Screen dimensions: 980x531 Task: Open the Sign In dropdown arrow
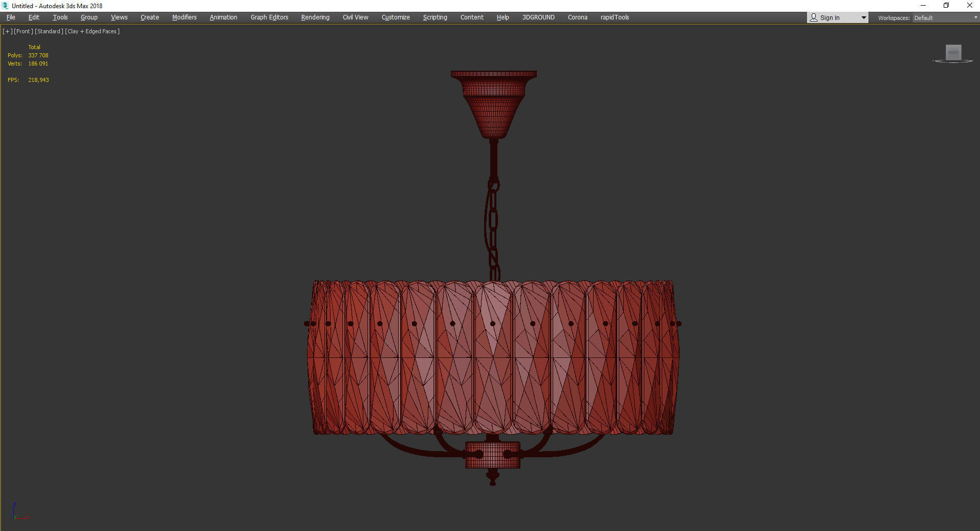(863, 17)
